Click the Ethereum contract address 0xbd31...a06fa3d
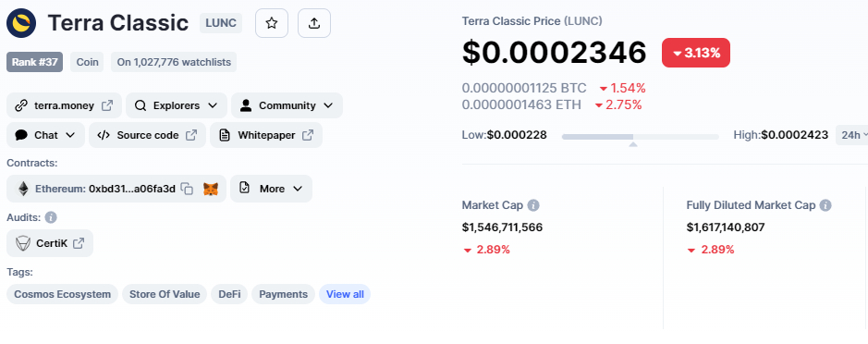This screenshot has height=344, width=868. pos(132,189)
